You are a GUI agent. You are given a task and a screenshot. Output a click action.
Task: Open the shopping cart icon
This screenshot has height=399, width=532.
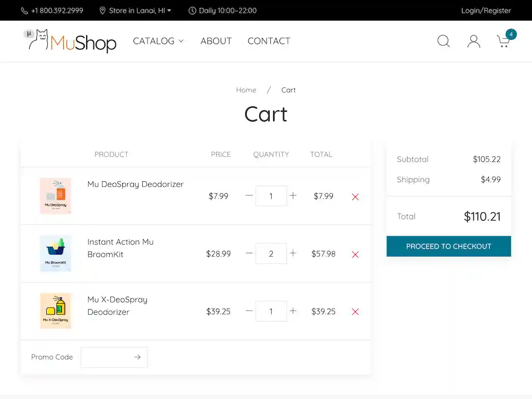503,42
